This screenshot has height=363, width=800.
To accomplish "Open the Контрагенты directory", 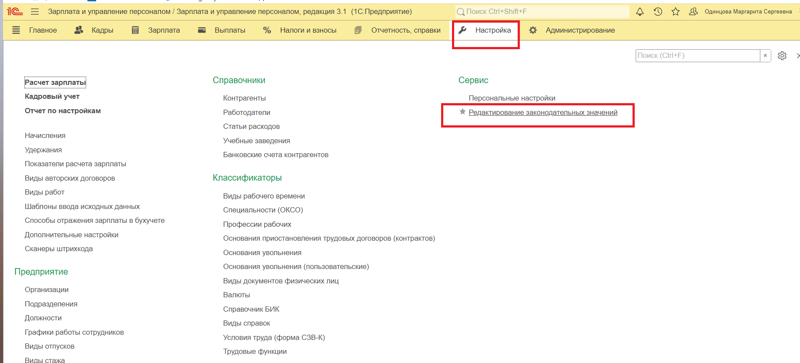I will (x=244, y=98).
